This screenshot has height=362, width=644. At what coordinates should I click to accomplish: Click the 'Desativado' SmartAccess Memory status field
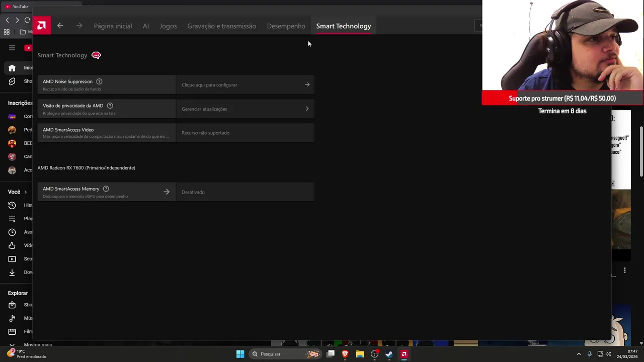[x=245, y=192]
